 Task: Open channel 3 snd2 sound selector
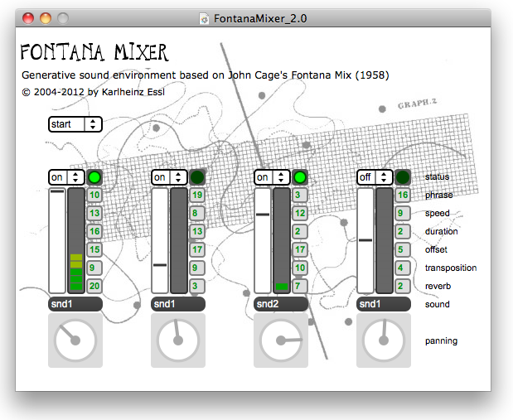click(x=281, y=304)
